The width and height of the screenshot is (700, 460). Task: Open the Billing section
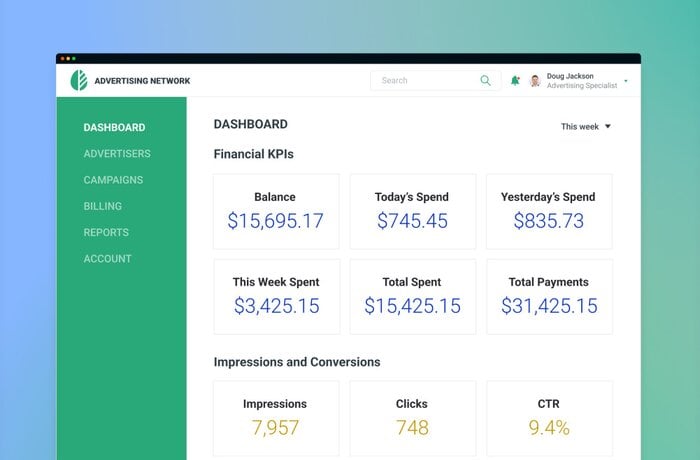point(103,206)
